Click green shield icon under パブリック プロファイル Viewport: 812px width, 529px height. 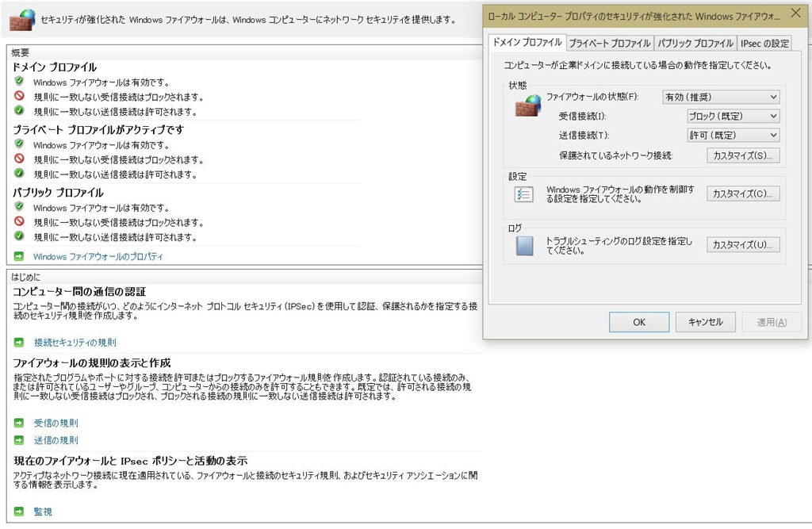click(19, 207)
